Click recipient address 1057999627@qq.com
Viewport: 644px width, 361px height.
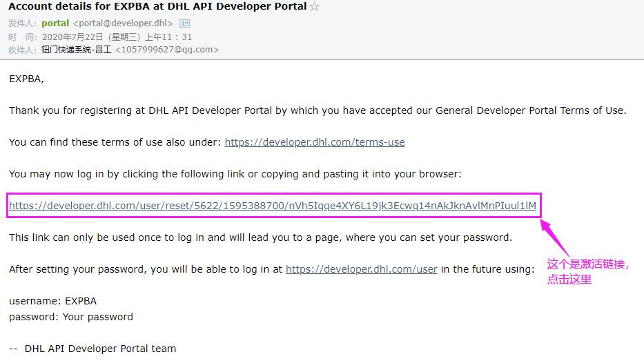click(x=167, y=50)
